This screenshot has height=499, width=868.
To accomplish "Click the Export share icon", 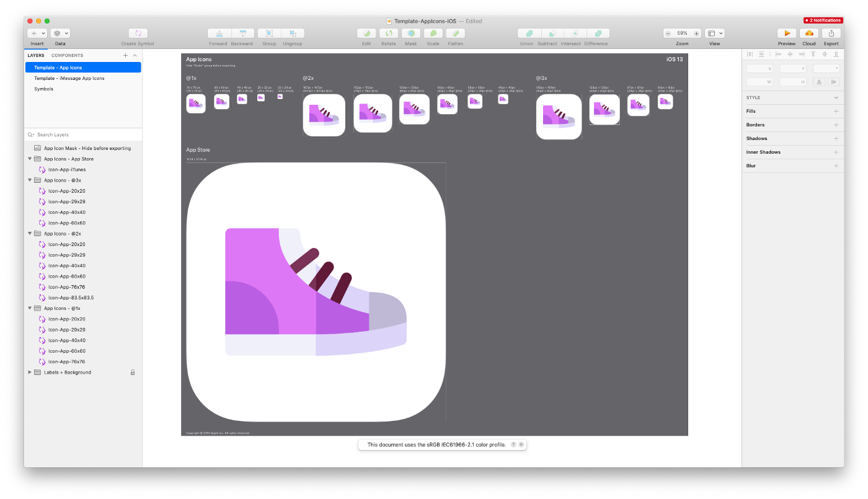I will click(831, 33).
